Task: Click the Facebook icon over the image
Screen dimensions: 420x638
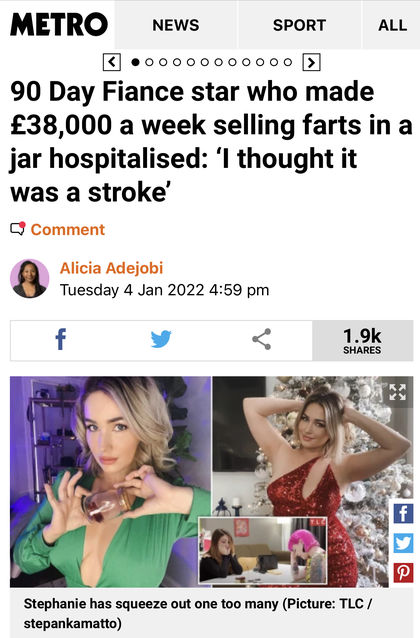Action: [403, 513]
